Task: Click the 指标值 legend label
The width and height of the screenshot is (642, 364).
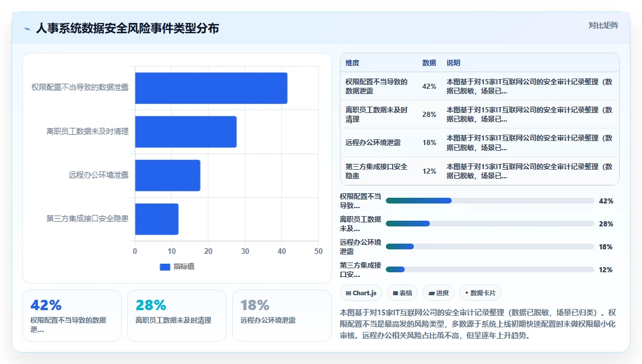Action: pyautogui.click(x=184, y=267)
